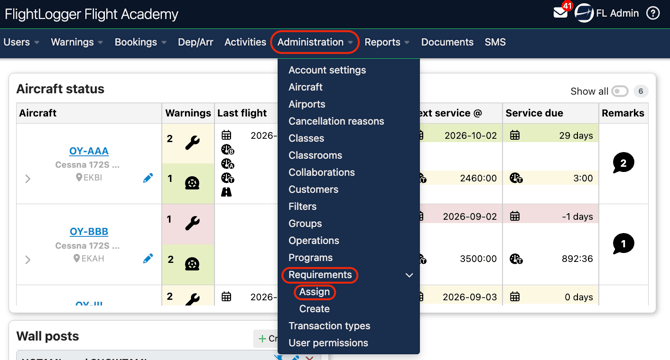Image resolution: width=670 pixels, height=360 pixels.
Task: Collapse the Requirements submenu chevron
Action: [409, 275]
